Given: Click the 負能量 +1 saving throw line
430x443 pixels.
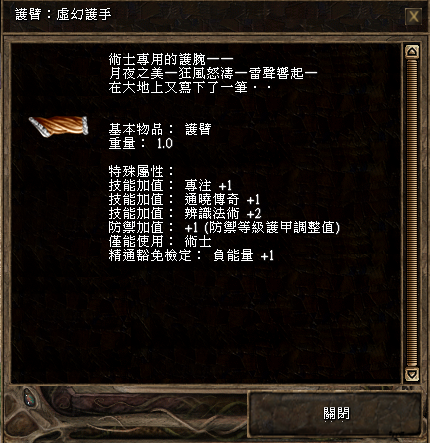Looking at the screenshot, I should click(191, 255).
